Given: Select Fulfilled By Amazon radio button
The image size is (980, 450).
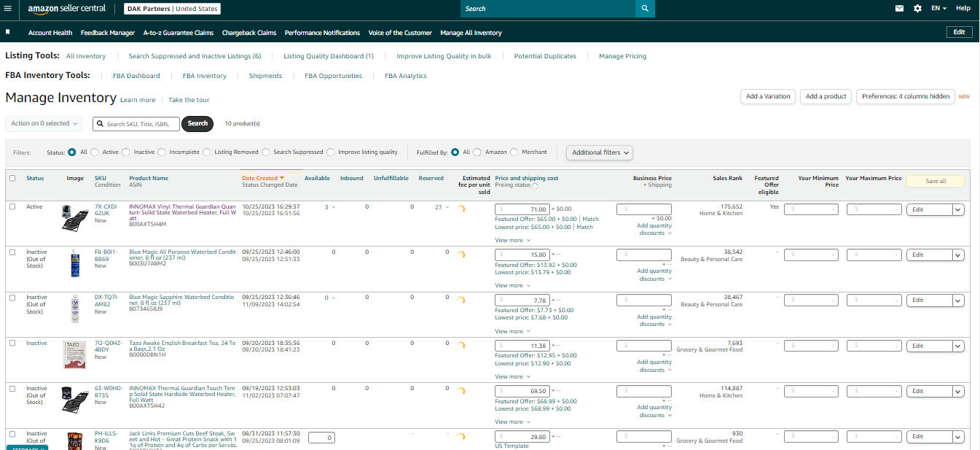Looking at the screenshot, I should [477, 152].
